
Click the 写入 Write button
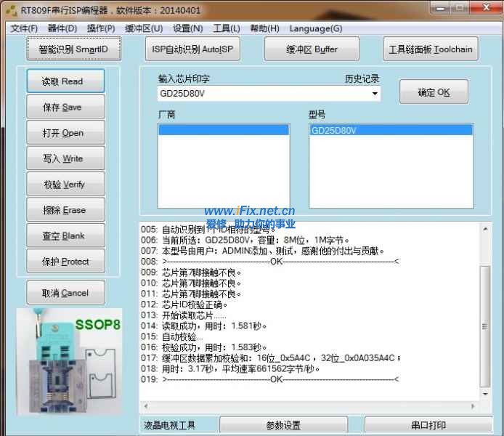(65, 158)
